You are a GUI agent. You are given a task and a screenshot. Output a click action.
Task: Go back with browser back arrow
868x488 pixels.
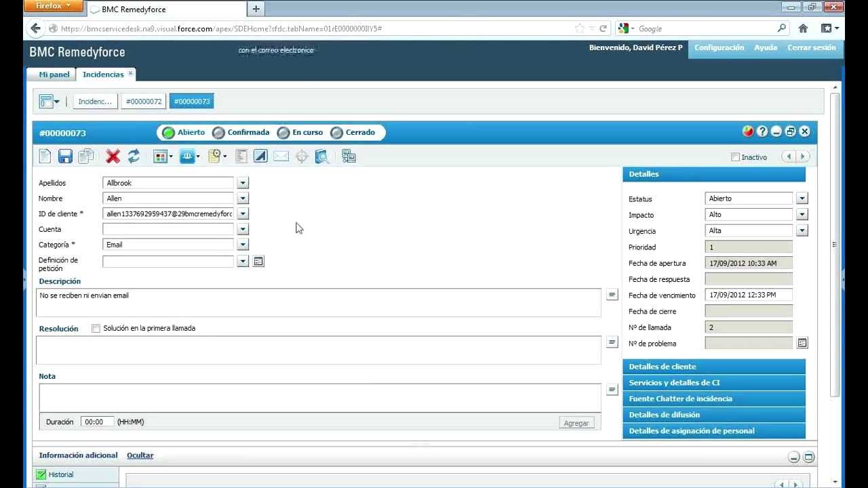(x=36, y=28)
